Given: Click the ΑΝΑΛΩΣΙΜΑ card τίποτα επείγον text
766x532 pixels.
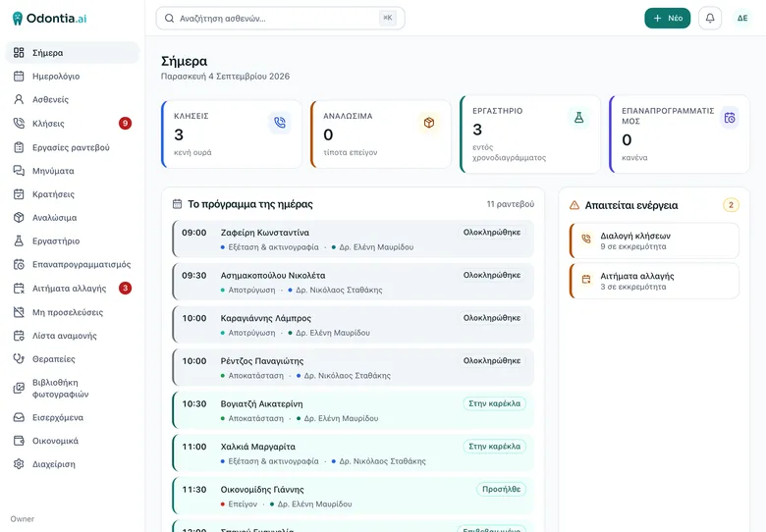Looking at the screenshot, I should 351,152.
